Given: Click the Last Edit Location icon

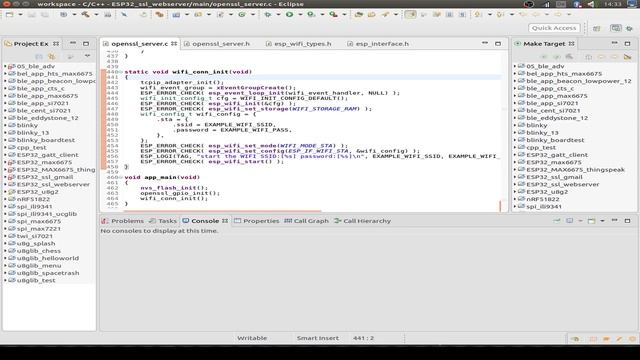Looking at the screenshot, I should [x=522, y=15].
